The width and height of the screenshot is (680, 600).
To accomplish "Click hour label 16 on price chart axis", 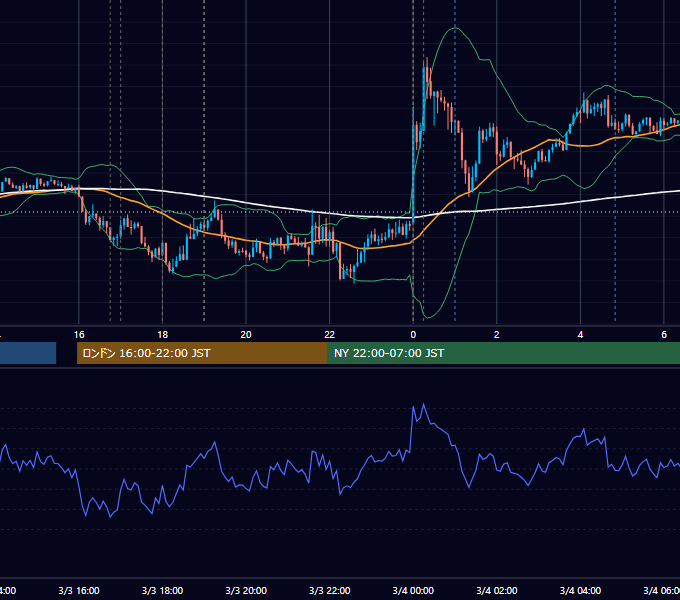I will point(79,335).
